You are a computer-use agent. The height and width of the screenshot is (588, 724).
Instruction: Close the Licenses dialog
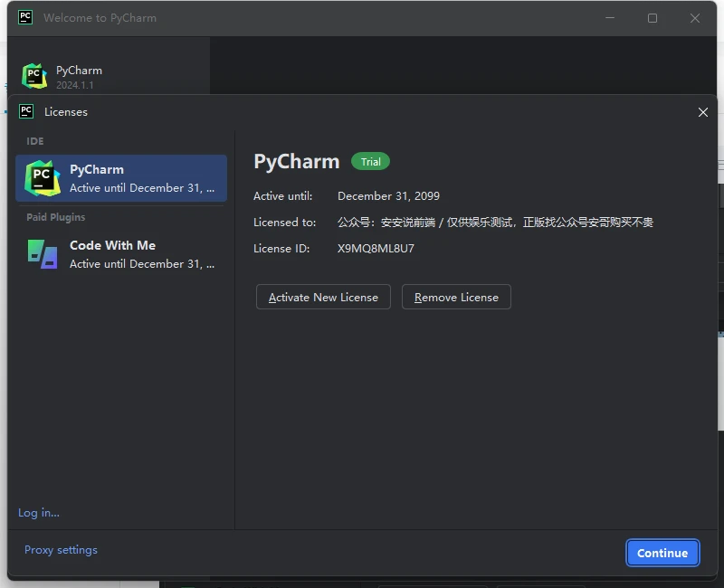tap(703, 112)
